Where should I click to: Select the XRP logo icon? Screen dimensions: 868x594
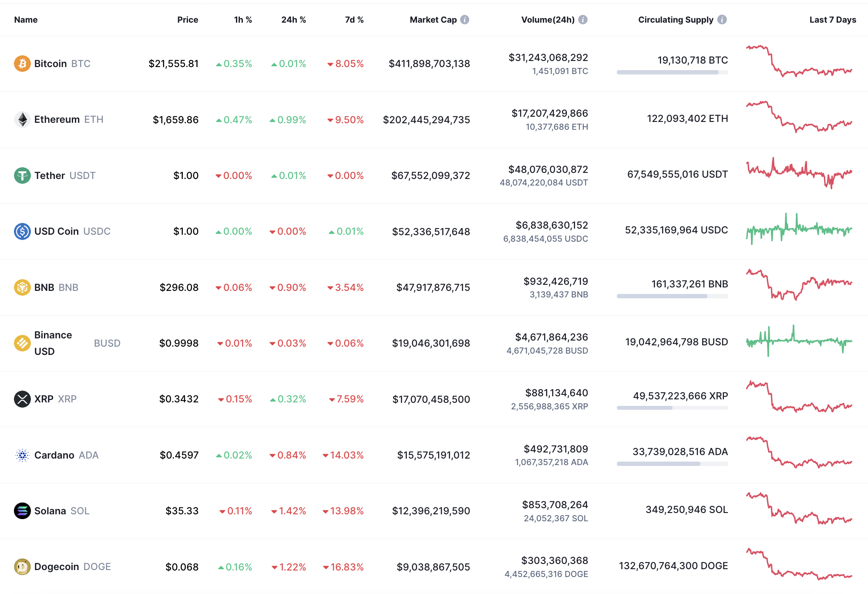pos(21,399)
